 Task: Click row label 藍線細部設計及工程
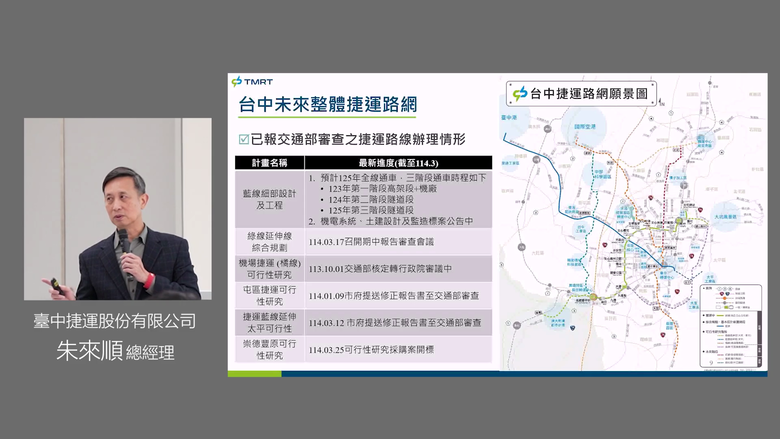click(x=269, y=199)
